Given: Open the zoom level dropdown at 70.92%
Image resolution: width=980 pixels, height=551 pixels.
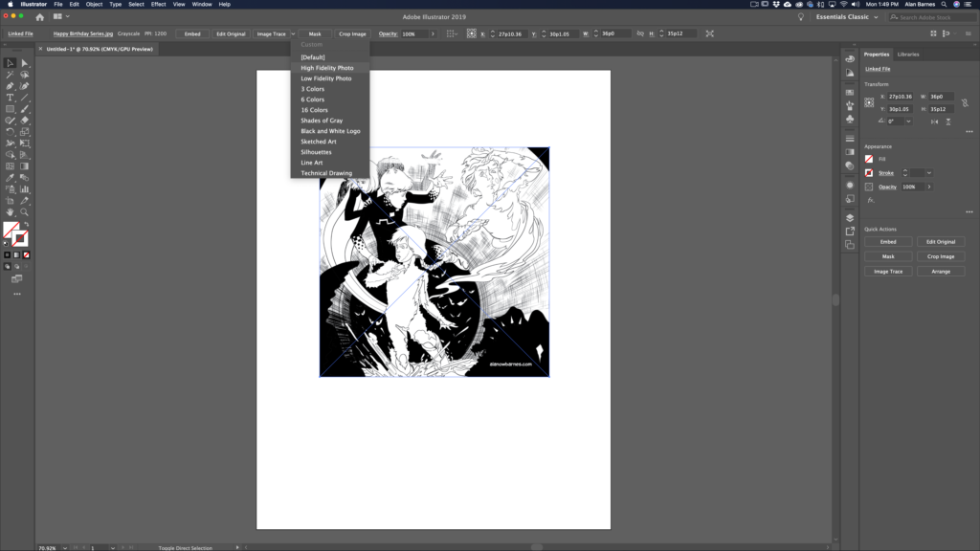Looking at the screenshot, I should tap(64, 548).
